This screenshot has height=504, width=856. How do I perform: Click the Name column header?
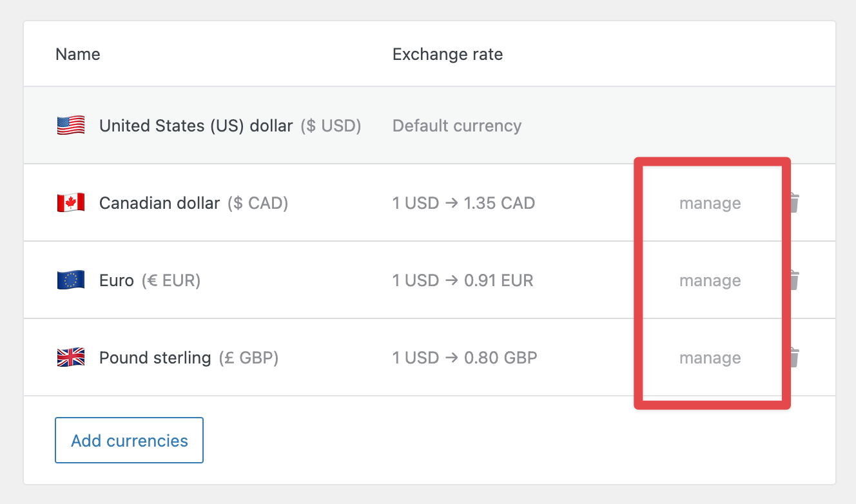[78, 54]
